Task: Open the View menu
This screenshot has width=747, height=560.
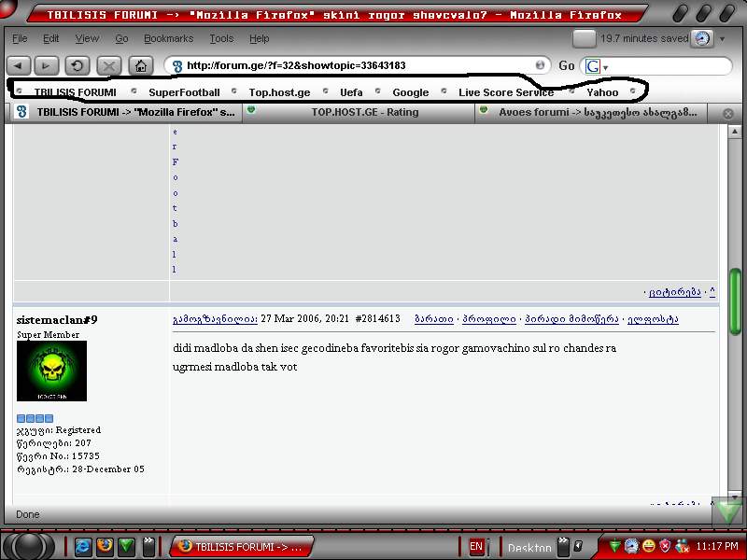Action: (x=87, y=38)
